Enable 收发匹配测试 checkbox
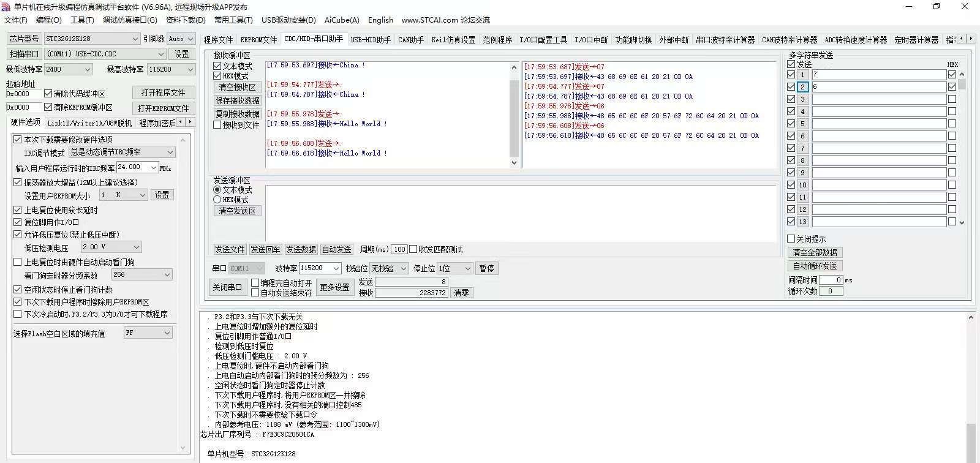Viewport: 980px width, 463px height. coord(413,249)
